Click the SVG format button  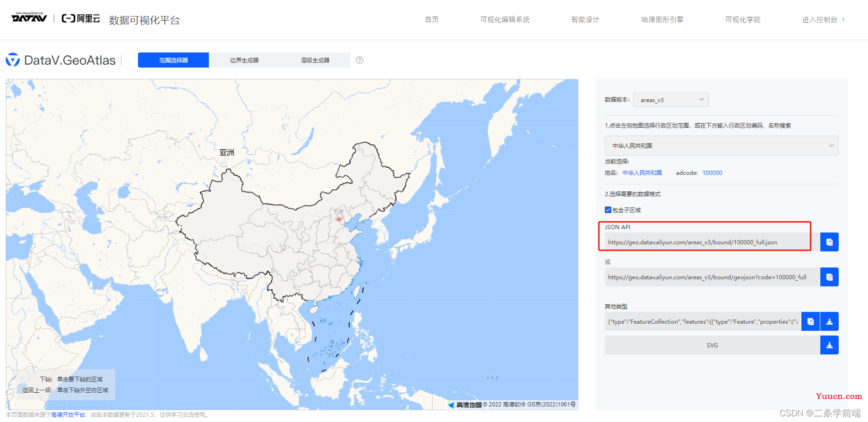pyautogui.click(x=712, y=345)
